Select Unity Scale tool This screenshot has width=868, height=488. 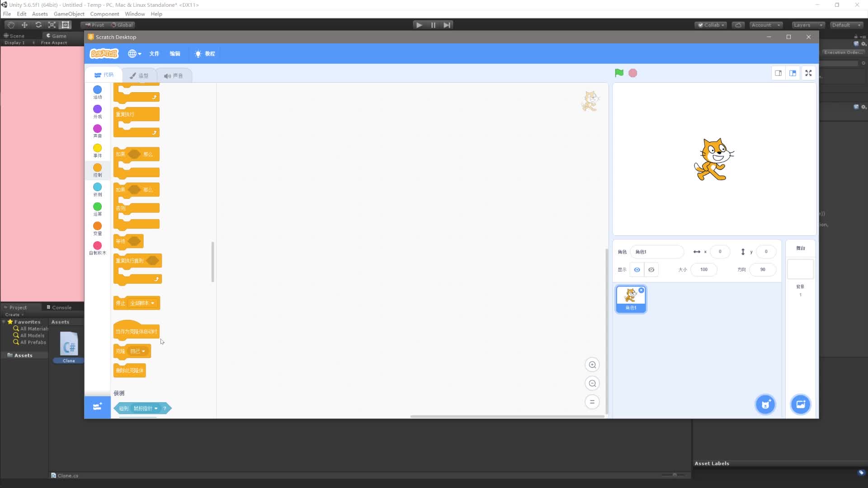[x=52, y=25]
